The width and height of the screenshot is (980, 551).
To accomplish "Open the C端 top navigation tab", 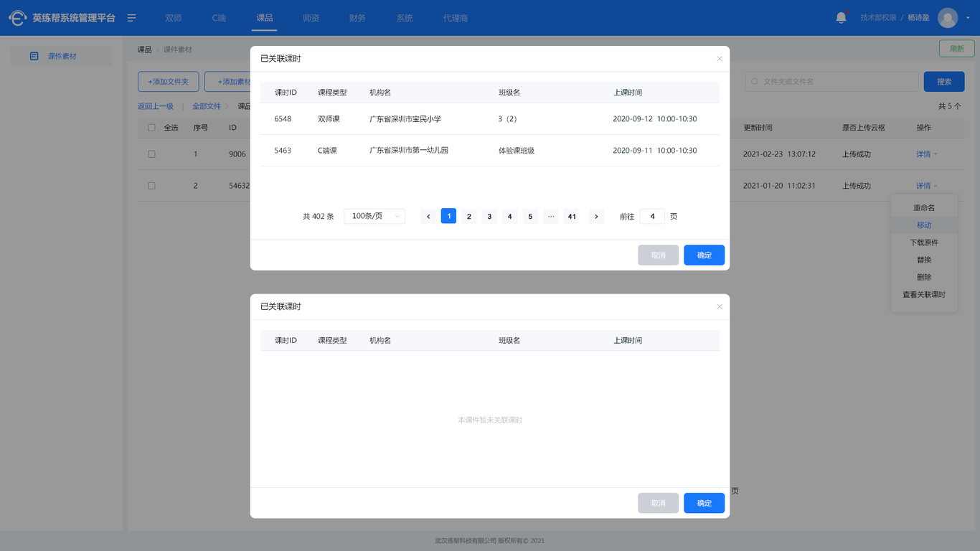I will point(219,18).
